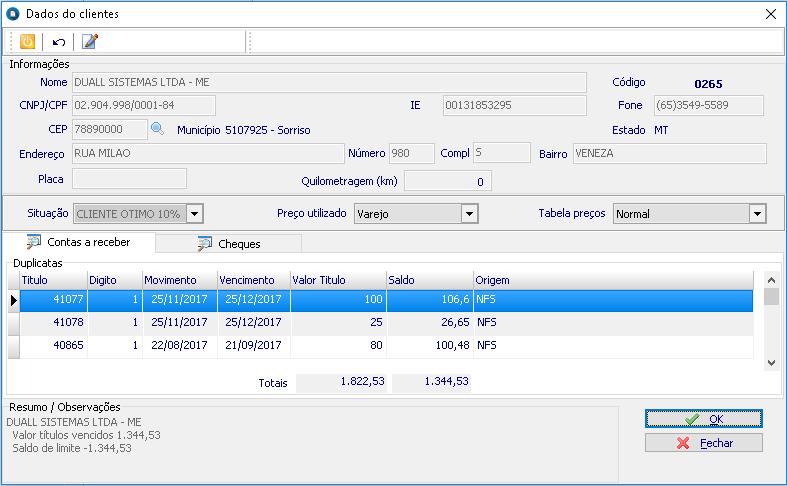
Task: Click the Duplicatas scrollbar thumb
Action: click(771, 296)
